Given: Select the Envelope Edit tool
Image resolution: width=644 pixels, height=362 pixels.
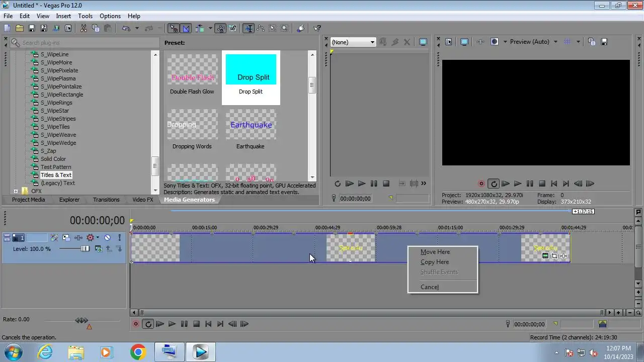Looking at the screenshot, I should [261, 29].
